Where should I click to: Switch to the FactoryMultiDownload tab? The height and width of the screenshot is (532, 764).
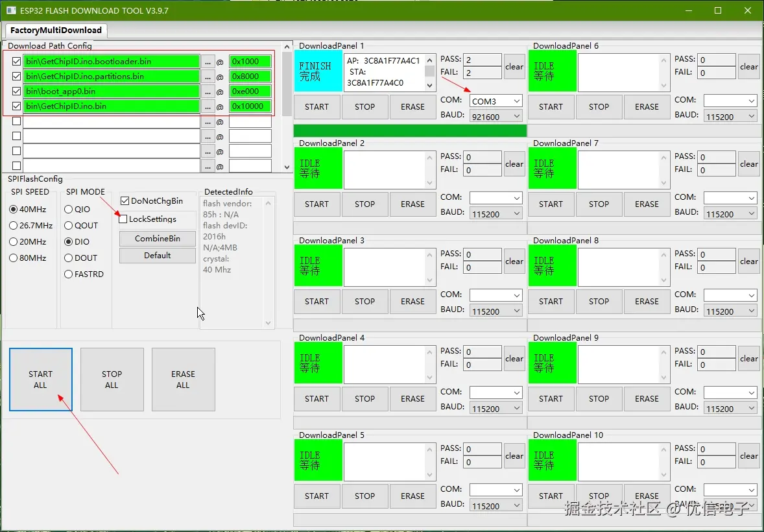[56, 30]
